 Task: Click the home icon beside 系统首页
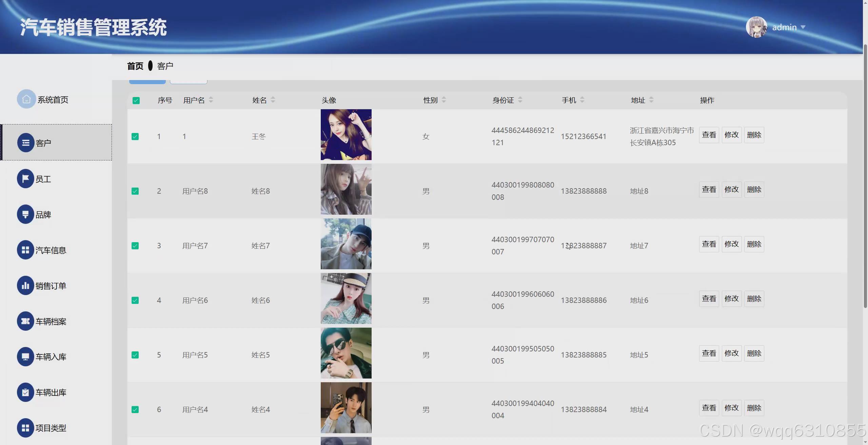[26, 99]
